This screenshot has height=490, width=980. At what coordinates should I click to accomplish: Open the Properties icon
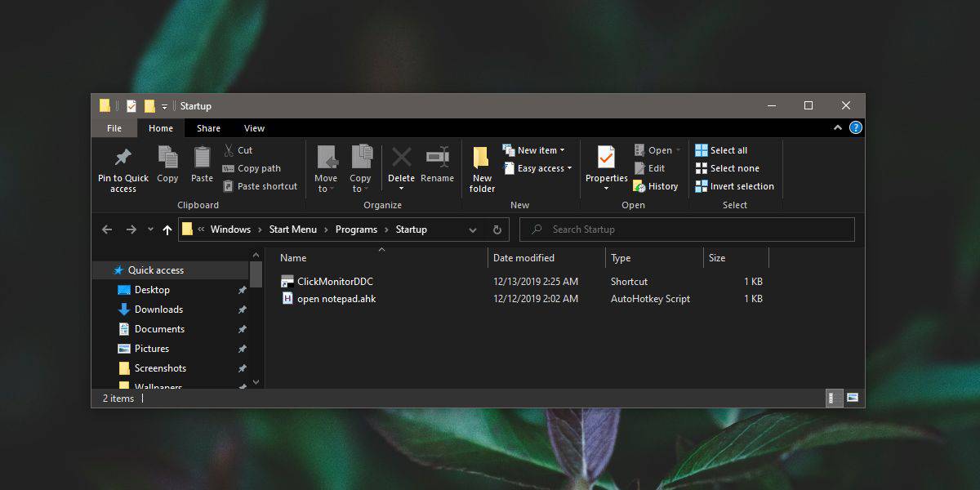(606, 158)
